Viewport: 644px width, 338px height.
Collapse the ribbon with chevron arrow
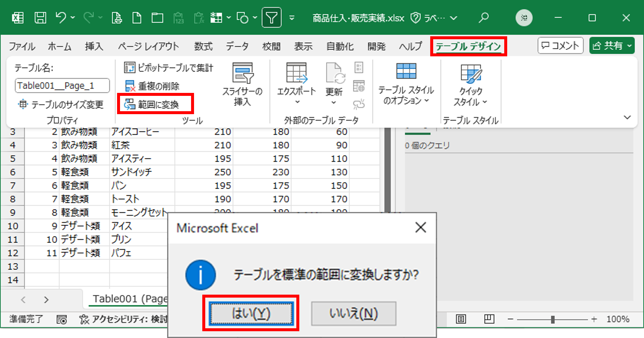click(627, 117)
